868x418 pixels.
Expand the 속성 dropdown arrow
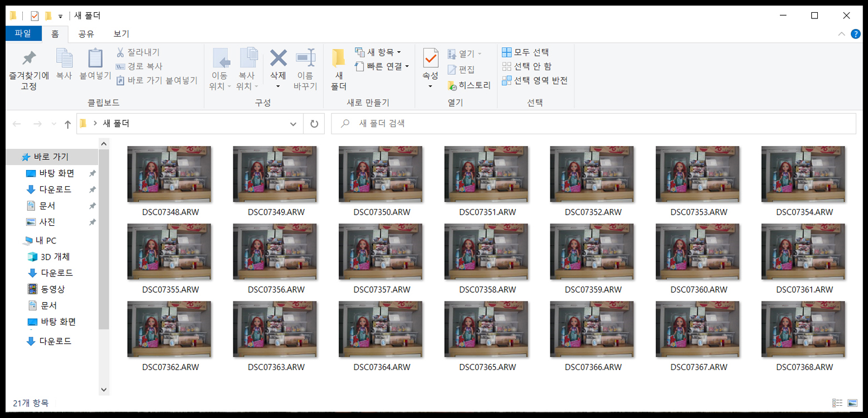[431, 86]
